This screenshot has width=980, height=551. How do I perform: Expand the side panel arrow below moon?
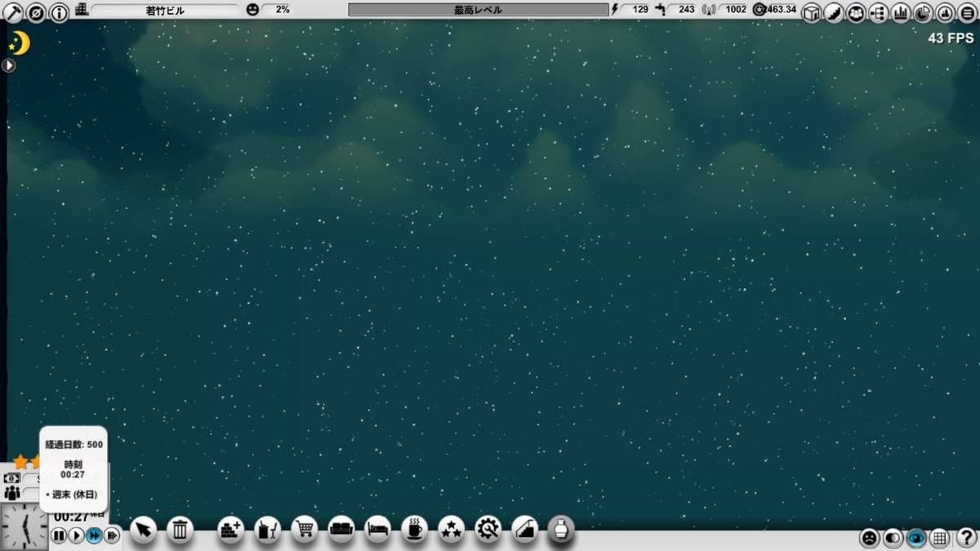[x=8, y=65]
